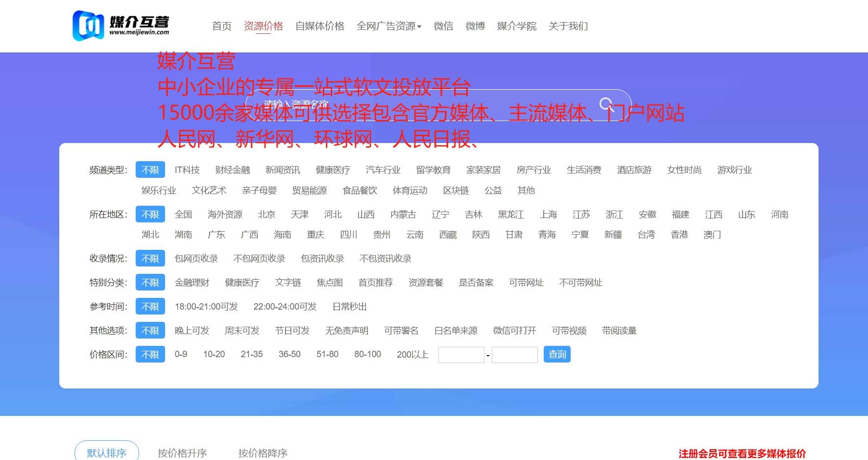Open the 资源价格 nav item
Viewport: 868px width, 460px height.
pos(264,26)
